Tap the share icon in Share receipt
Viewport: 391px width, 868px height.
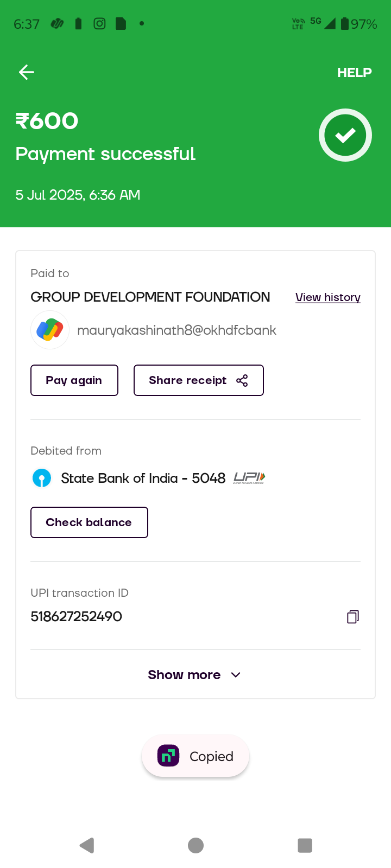click(x=242, y=381)
